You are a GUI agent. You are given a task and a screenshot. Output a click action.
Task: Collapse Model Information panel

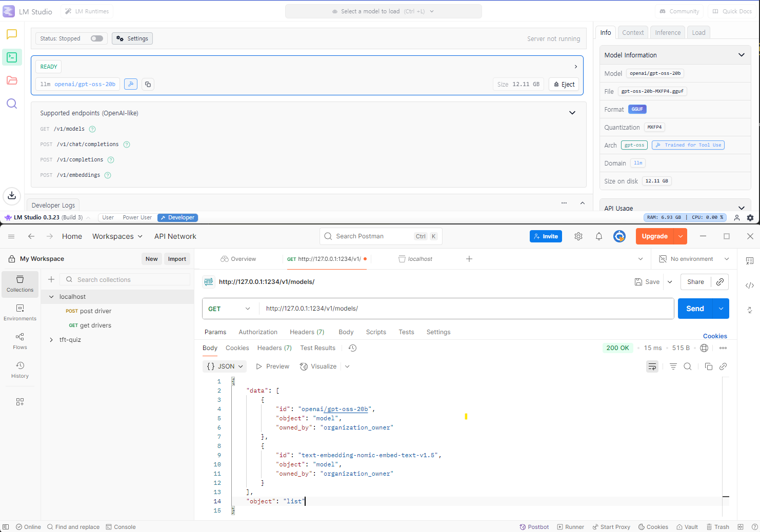point(742,55)
